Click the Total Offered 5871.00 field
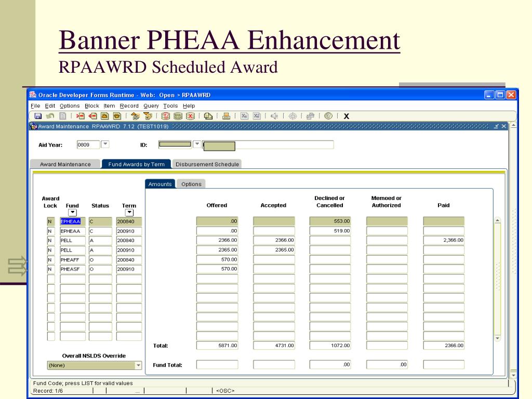Viewport: 532px width, 399px height. coord(217,345)
